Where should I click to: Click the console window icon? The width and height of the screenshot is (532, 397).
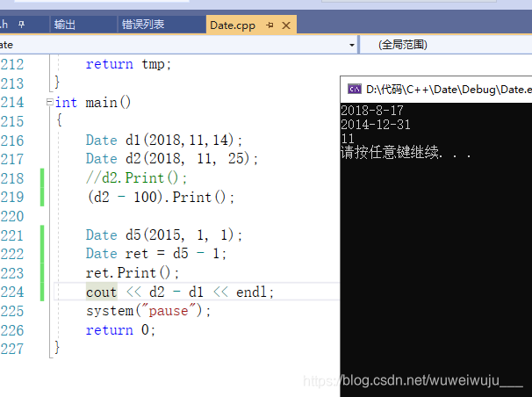pos(354,90)
